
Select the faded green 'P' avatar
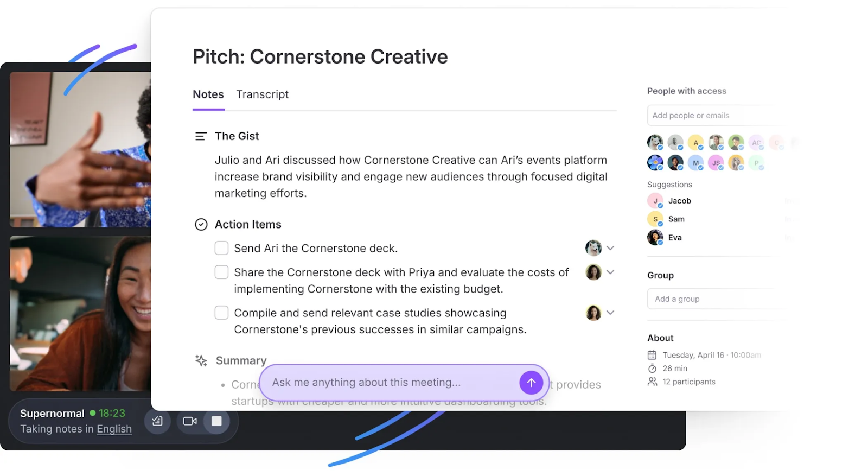[x=756, y=163]
